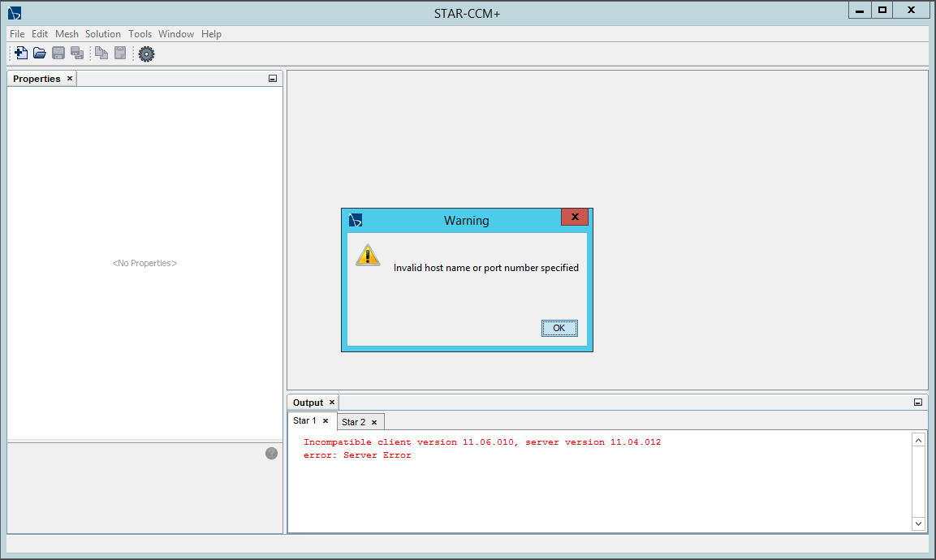Minimize the Output panel

click(918, 403)
